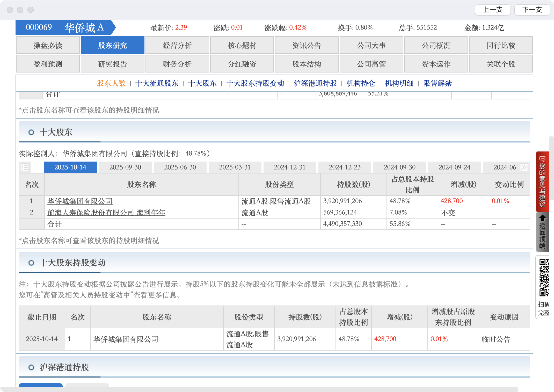This screenshot has width=554, height=392.
Task: Click the horizontal scrollbar at the bottom
Action: point(259,389)
